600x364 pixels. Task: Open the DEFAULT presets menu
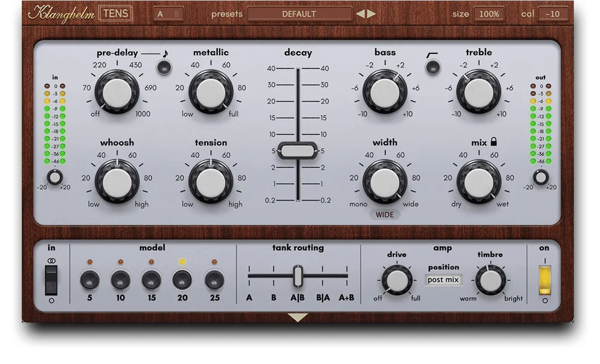[x=299, y=14]
